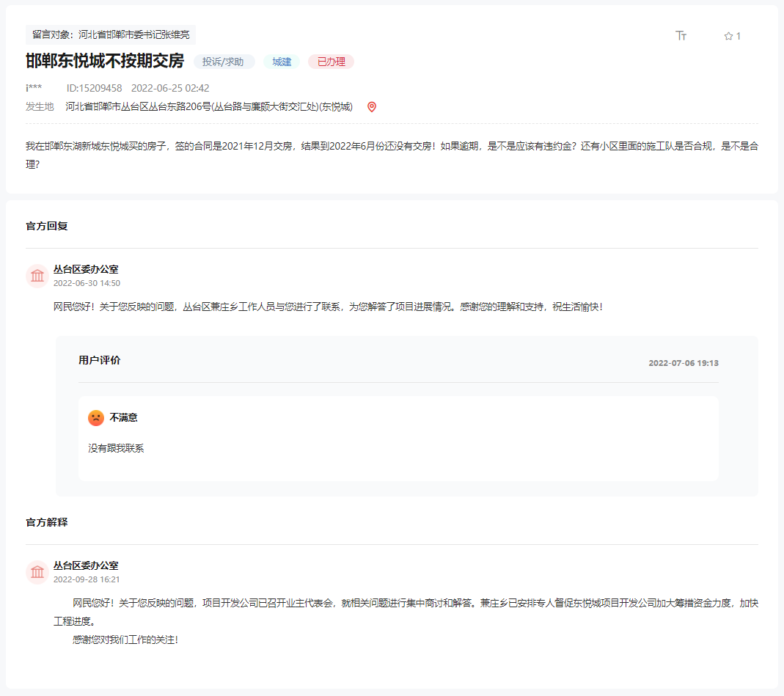The width and height of the screenshot is (784, 696).
Task: Click post date 2022-06-25 02:42
Action: pyautogui.click(x=170, y=88)
